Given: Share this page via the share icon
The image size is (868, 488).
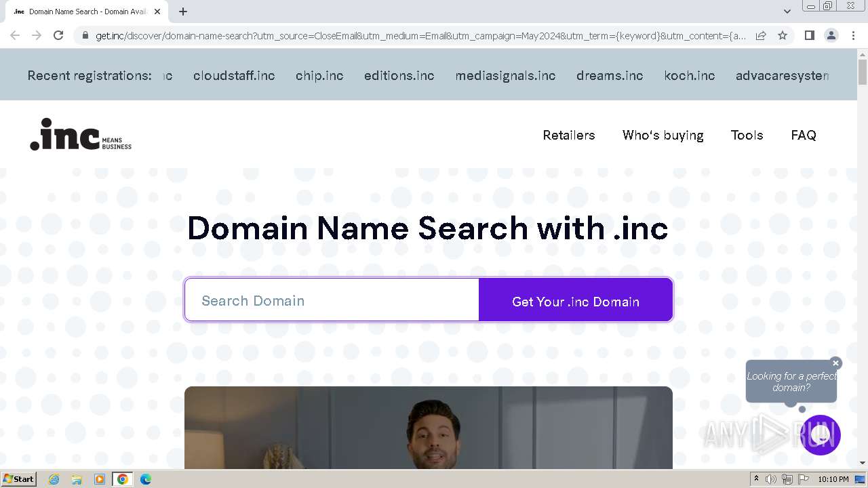Looking at the screenshot, I should [761, 35].
